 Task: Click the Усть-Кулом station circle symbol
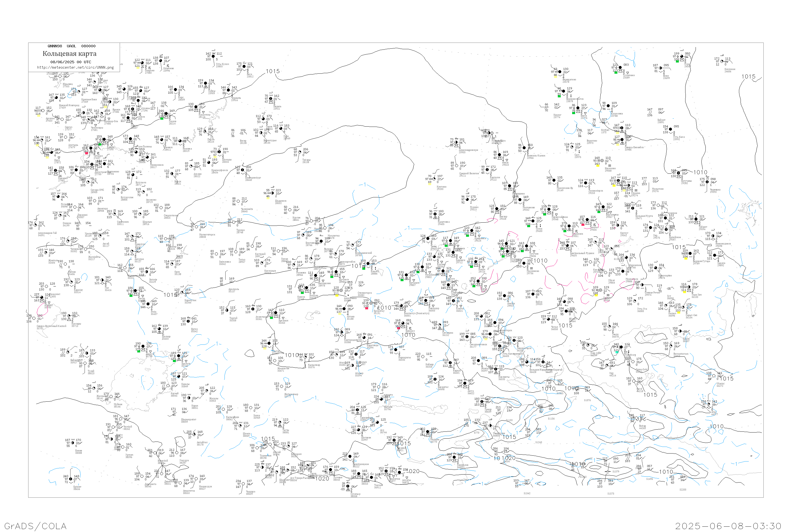[213, 56]
